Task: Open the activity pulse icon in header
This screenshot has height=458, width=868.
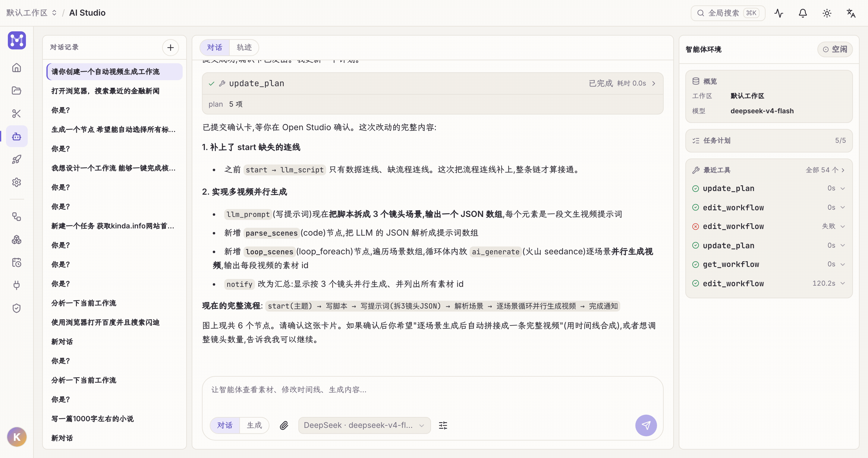Action: pos(779,13)
